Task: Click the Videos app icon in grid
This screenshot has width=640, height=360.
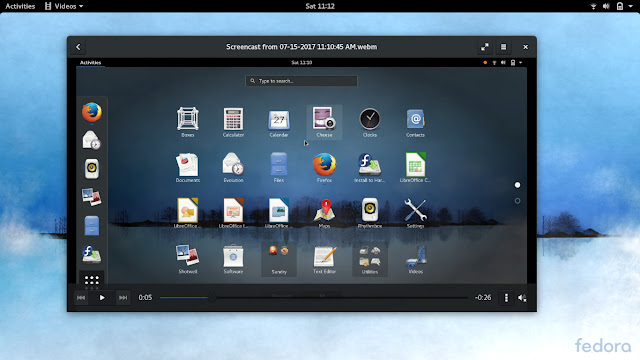Action: tap(416, 259)
